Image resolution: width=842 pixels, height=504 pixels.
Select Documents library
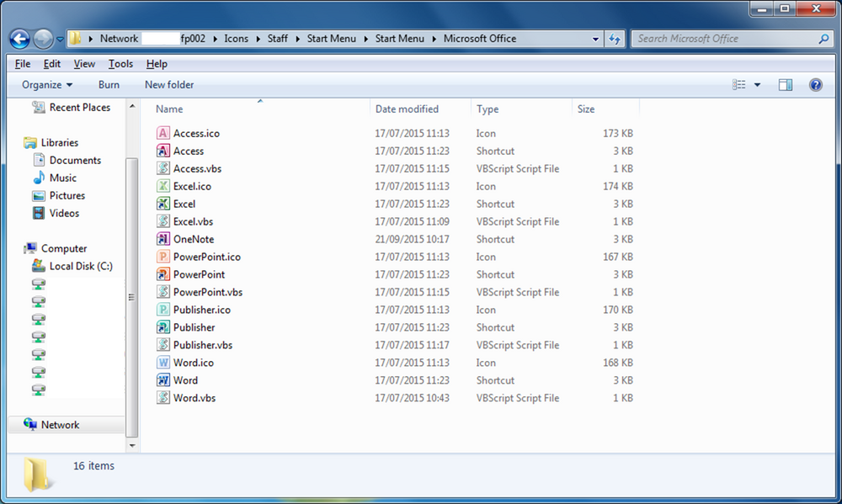tap(75, 161)
